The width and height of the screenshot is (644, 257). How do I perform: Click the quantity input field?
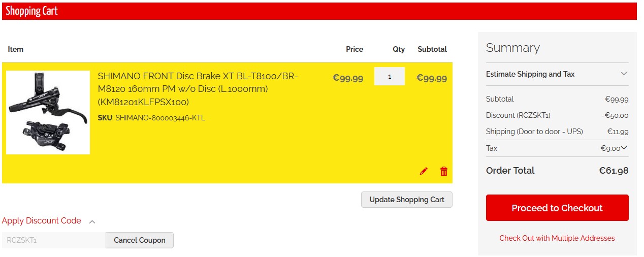[x=390, y=77]
